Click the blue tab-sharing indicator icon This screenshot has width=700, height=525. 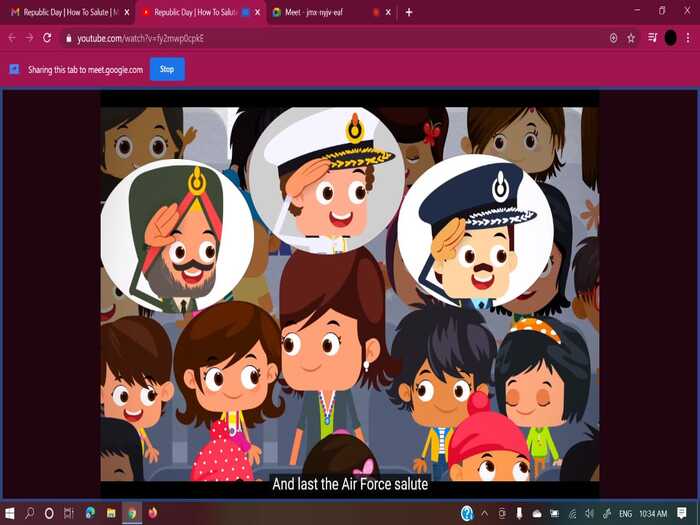click(x=14, y=69)
